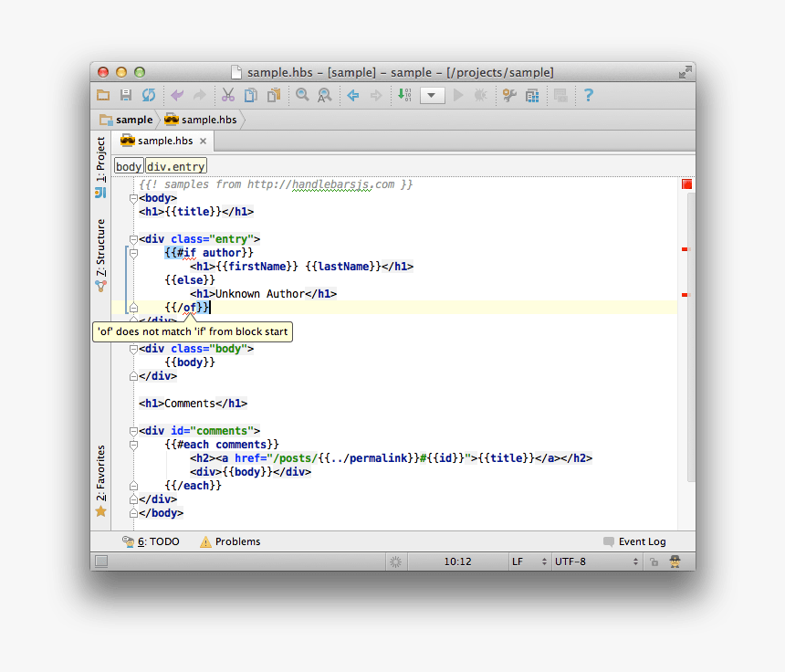785x672 pixels.
Task: Collapse the div class="entry" fold marker
Action: point(133,239)
